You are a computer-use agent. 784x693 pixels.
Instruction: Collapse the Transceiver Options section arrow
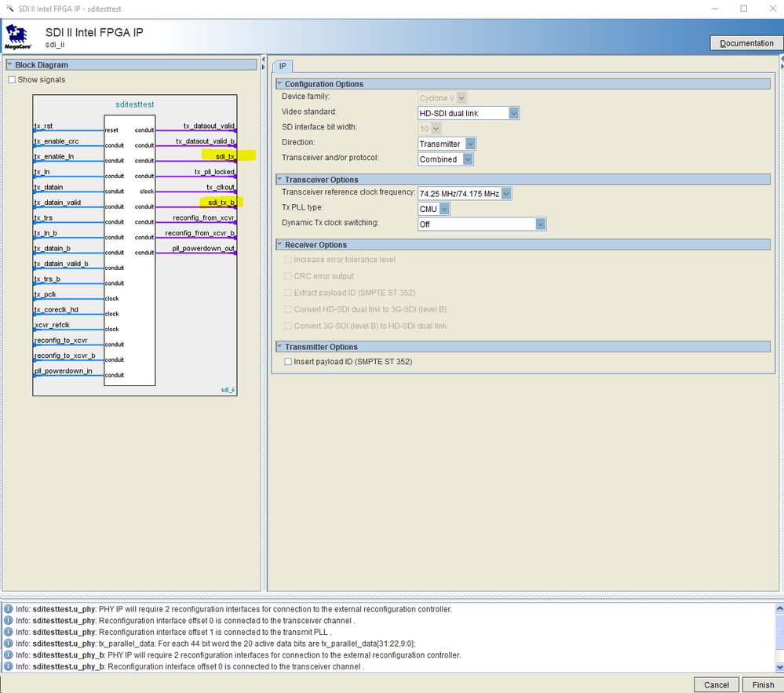click(x=279, y=180)
